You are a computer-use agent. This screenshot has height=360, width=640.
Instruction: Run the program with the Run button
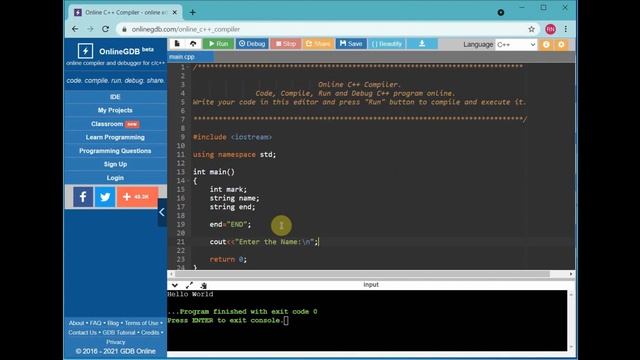coord(218,44)
